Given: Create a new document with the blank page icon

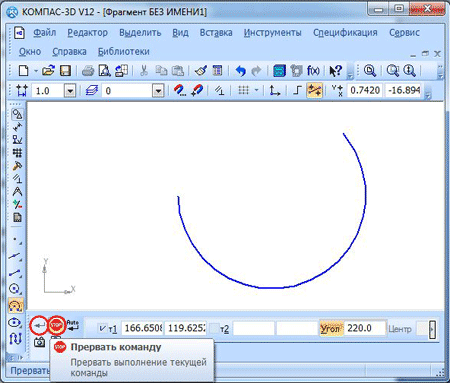Looking at the screenshot, I should 23,71.
